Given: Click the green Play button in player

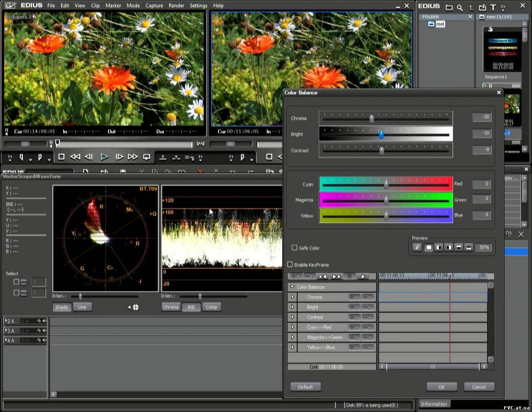Looking at the screenshot, I should (x=104, y=157).
